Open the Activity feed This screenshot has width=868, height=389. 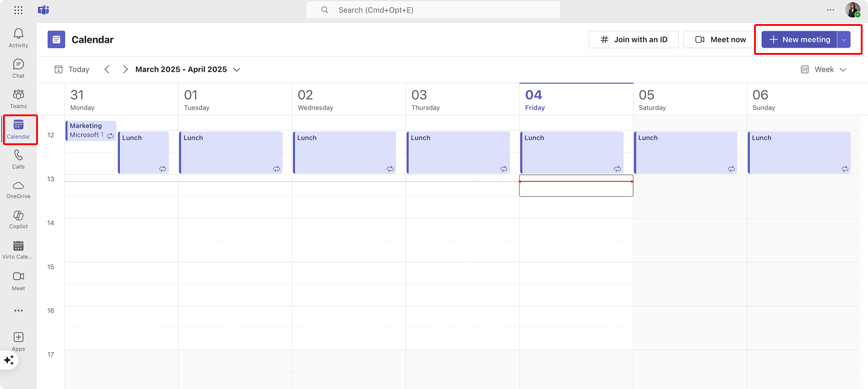(x=18, y=37)
